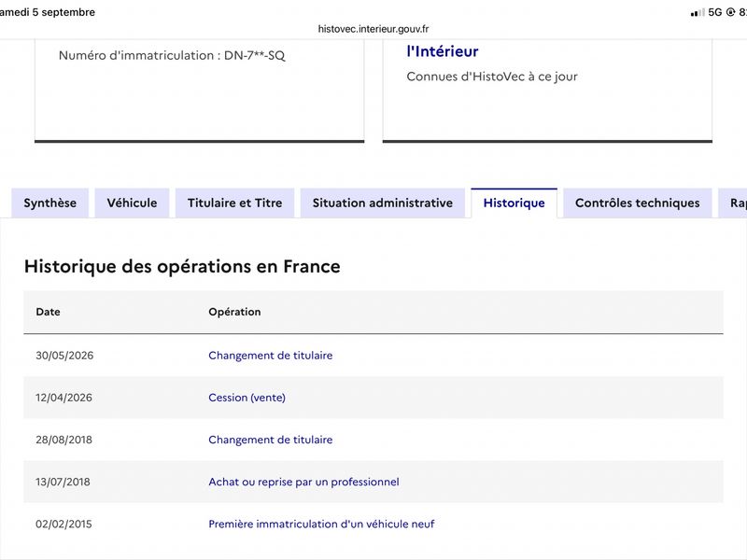
Task: Tap the histovec.interieur.gouv.fr address bar
Action: (373, 29)
